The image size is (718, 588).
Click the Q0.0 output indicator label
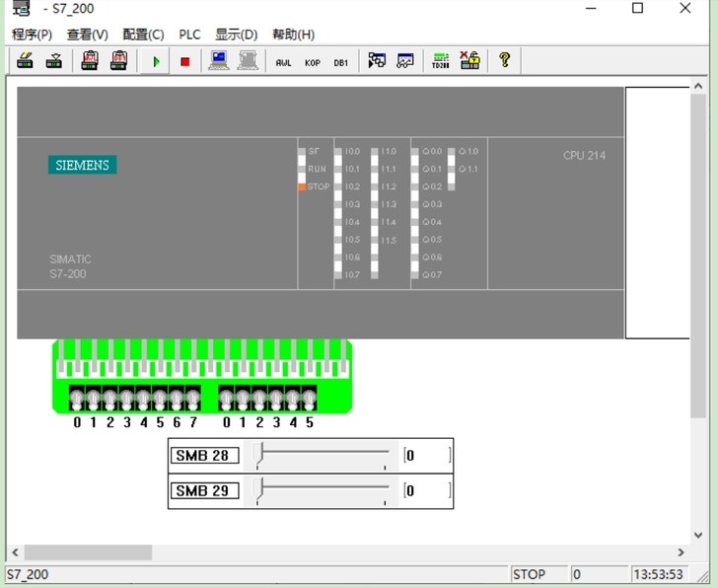click(x=432, y=151)
